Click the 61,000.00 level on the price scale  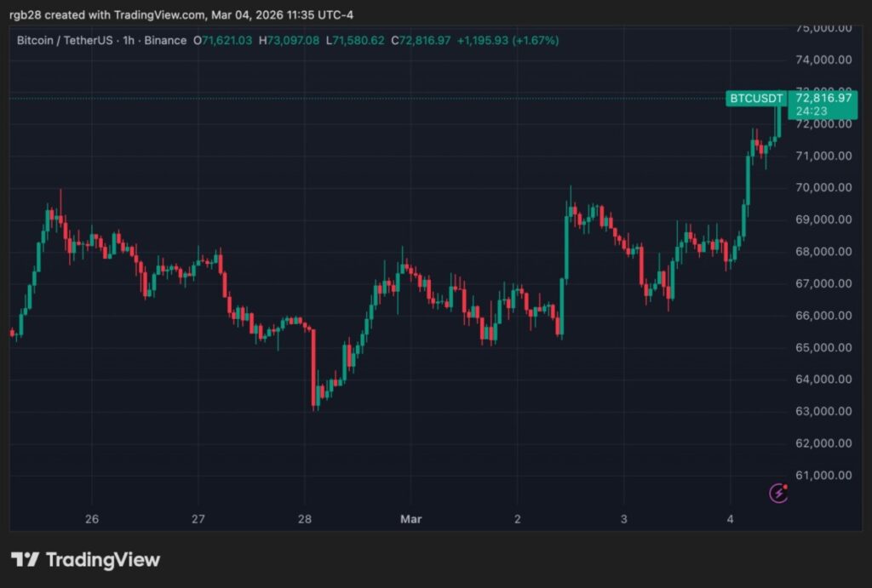click(x=822, y=475)
